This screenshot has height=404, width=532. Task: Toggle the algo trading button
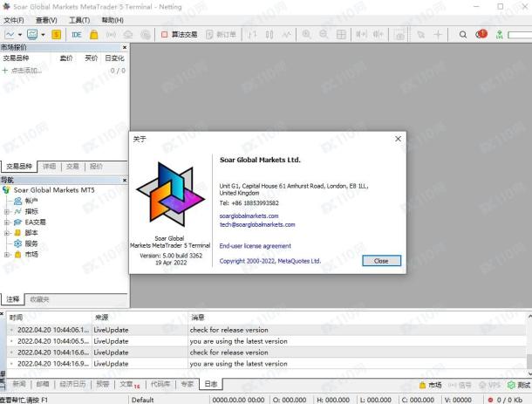tap(180, 35)
